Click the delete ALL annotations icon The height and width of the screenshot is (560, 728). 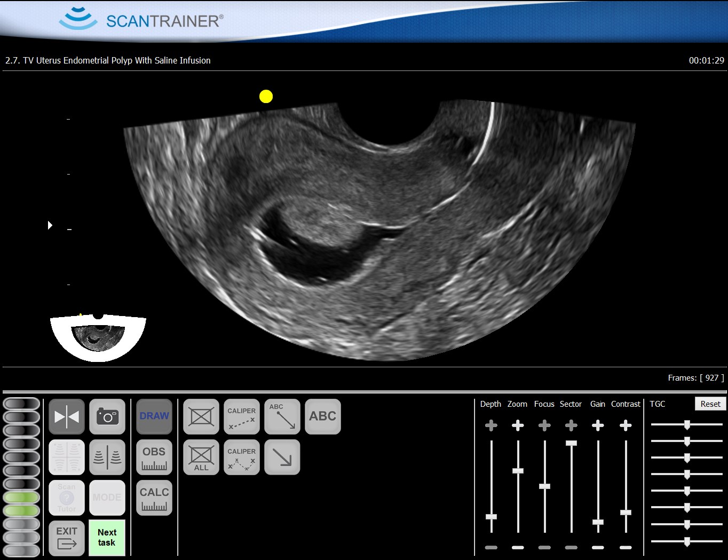pos(201,457)
